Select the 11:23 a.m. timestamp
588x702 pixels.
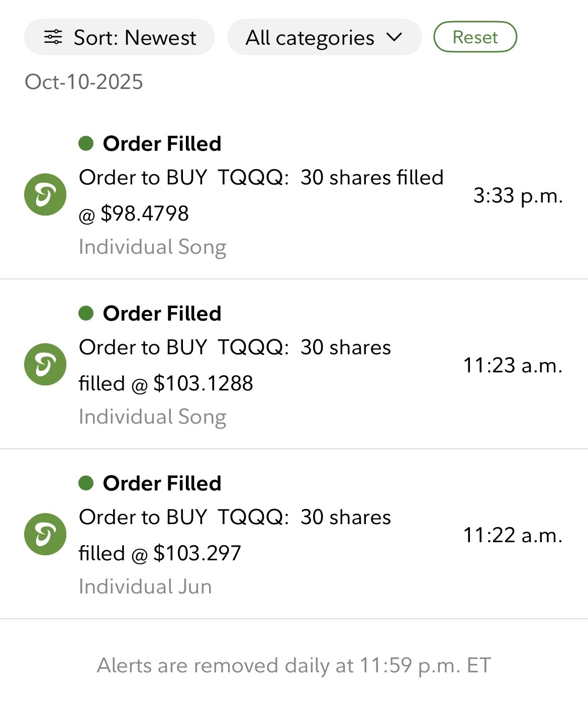[512, 365]
